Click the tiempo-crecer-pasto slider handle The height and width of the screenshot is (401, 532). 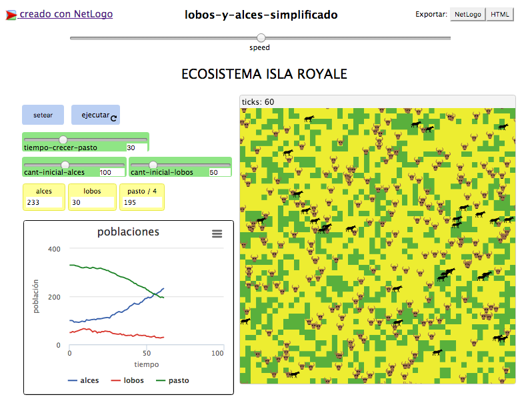(63, 139)
